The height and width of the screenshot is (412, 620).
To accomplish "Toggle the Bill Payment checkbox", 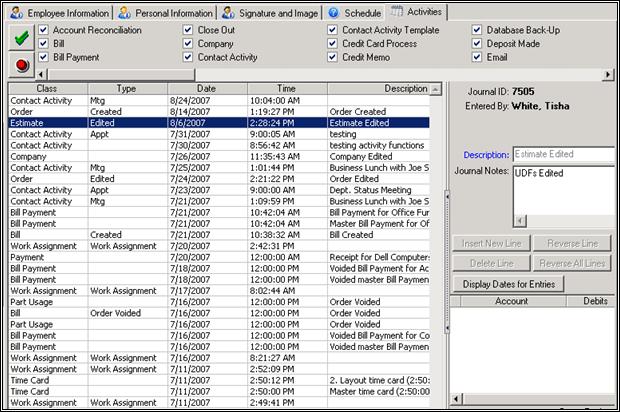I will click(x=43, y=57).
